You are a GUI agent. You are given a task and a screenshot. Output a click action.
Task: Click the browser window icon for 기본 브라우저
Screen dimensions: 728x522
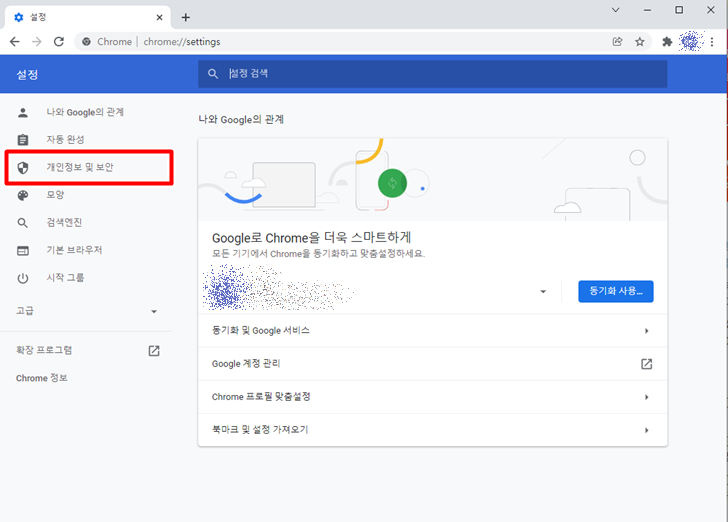coord(23,251)
